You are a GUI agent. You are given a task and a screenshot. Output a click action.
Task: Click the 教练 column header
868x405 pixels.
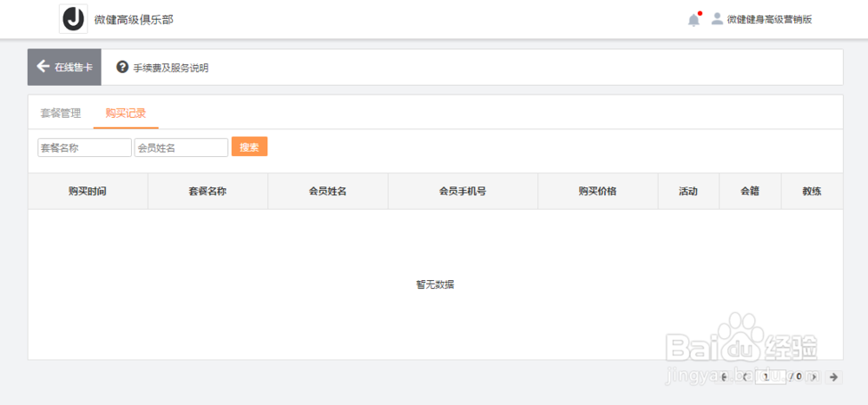tap(812, 192)
